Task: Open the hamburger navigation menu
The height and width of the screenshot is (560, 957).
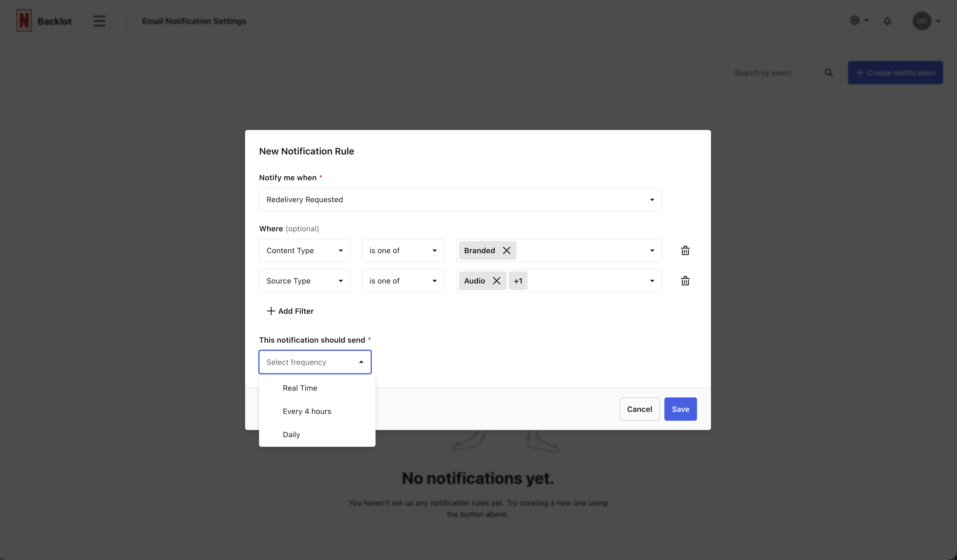Action: 99,21
